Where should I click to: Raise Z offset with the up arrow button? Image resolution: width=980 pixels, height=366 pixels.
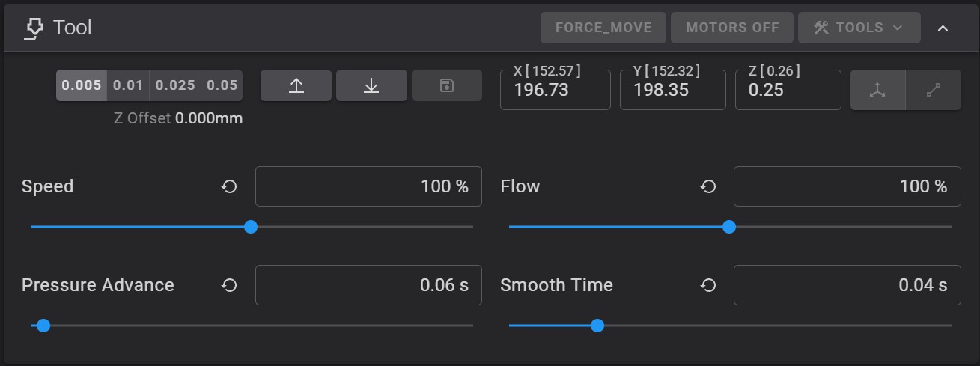coord(296,85)
